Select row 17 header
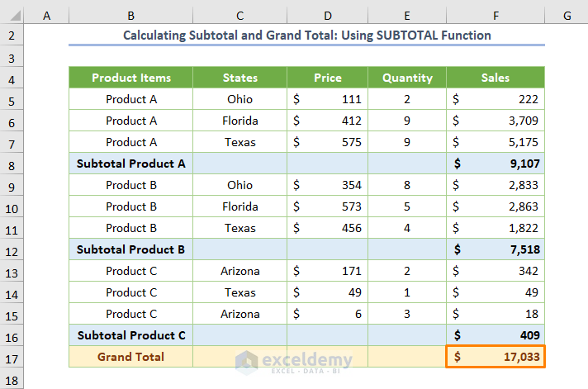Screen dimensions: 588x389 12,357
